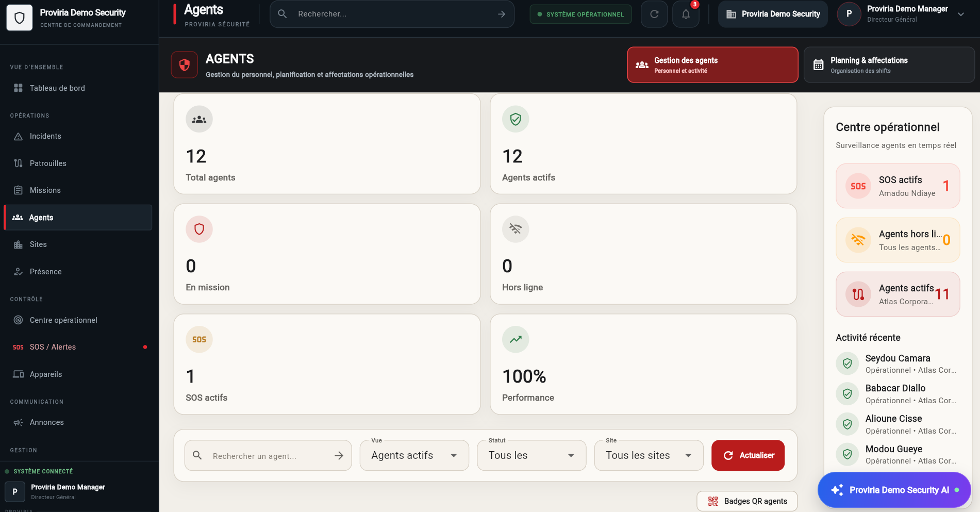Viewport: 980px width, 512px height.
Task: Open Agents actifs Atlas Corpora card
Action: (898, 294)
